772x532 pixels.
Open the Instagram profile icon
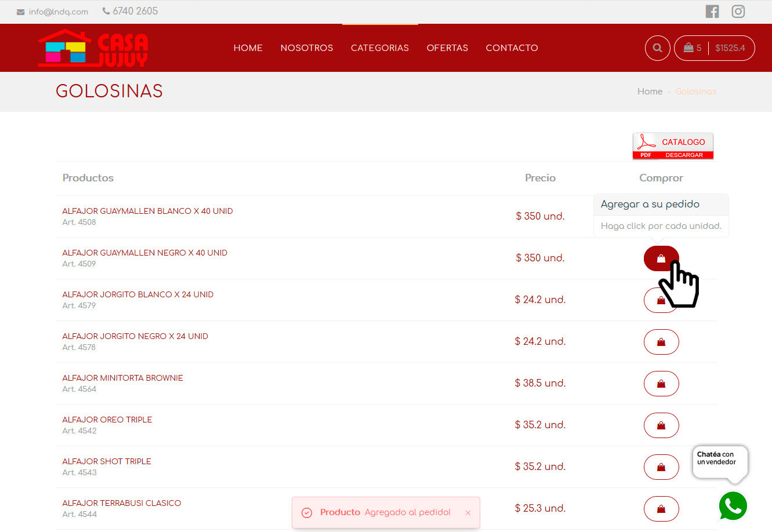coord(738,11)
